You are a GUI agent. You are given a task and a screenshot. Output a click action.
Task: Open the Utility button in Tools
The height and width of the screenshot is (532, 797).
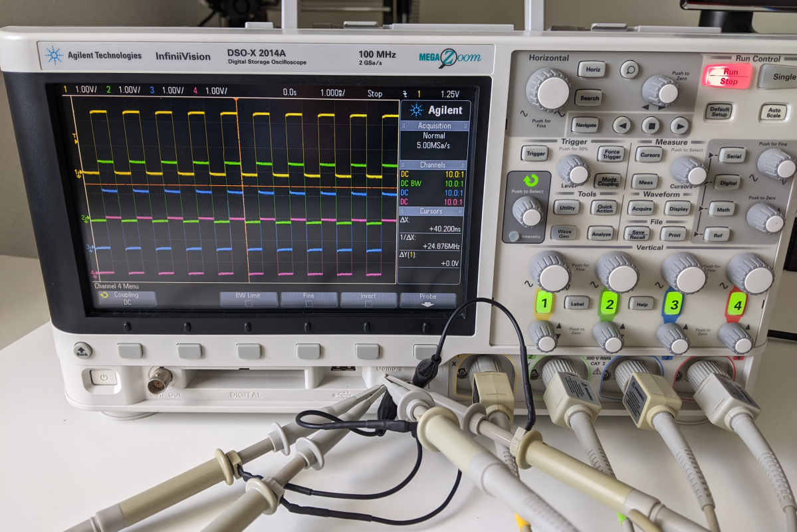click(x=567, y=208)
